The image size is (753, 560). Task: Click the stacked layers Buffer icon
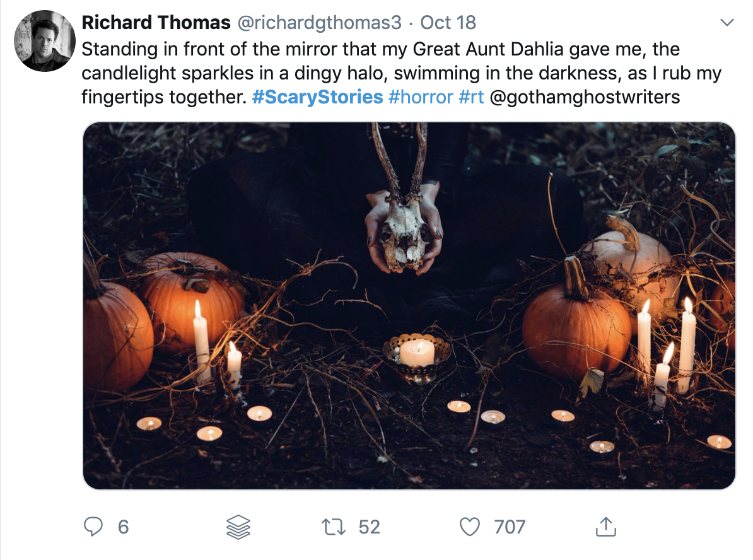point(238,527)
